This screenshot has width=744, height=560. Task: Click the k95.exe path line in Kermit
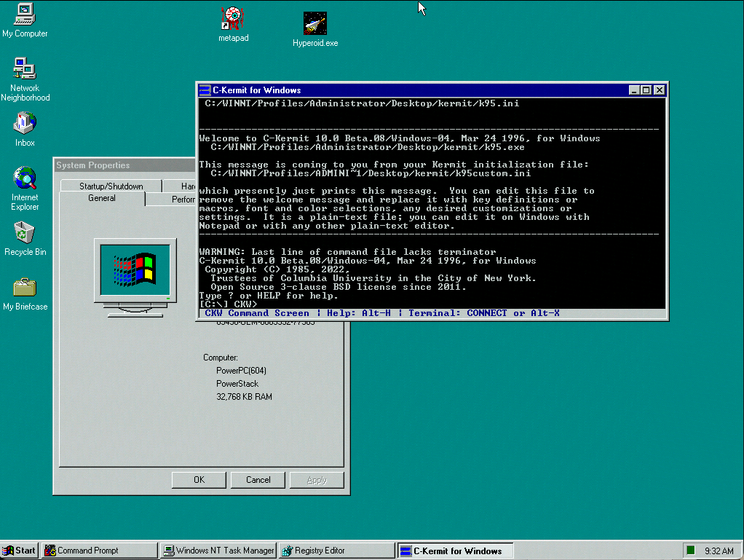[368, 148]
